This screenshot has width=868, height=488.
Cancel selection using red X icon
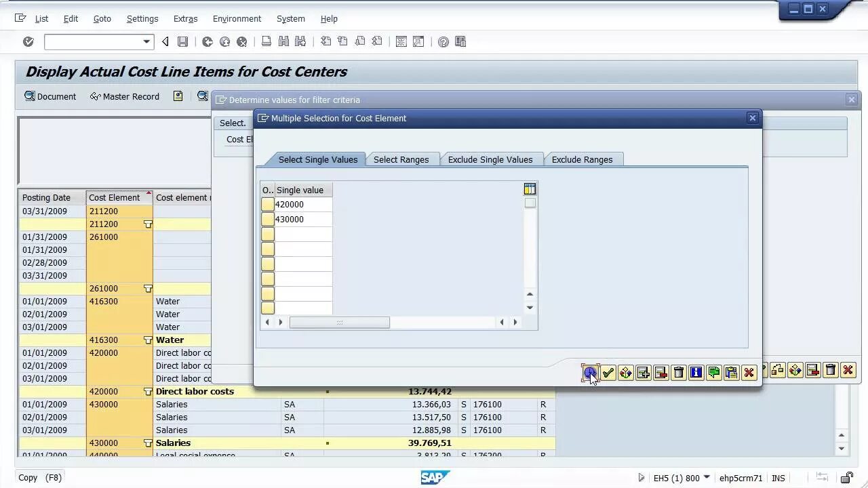coord(749,372)
